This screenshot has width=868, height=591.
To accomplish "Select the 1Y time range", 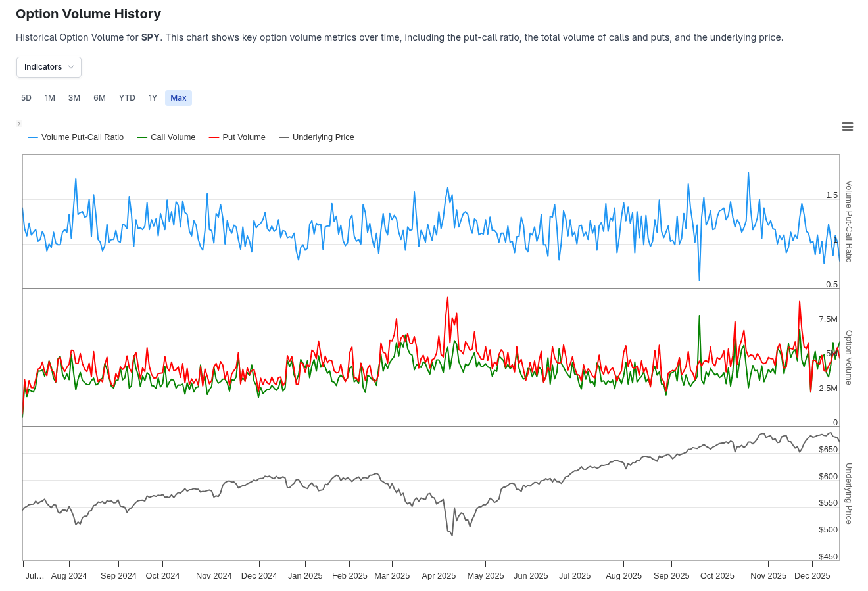I will click(x=153, y=97).
